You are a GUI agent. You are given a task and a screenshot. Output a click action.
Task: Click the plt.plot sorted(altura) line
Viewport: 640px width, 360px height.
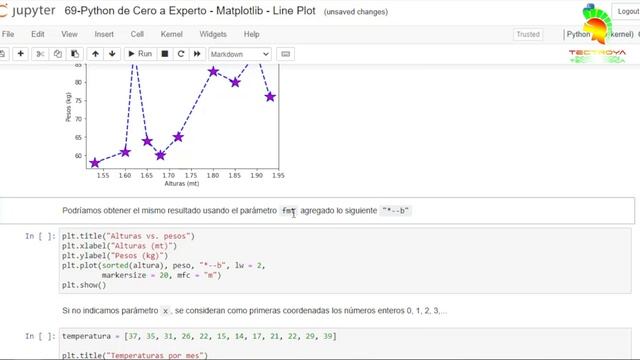coord(163,265)
